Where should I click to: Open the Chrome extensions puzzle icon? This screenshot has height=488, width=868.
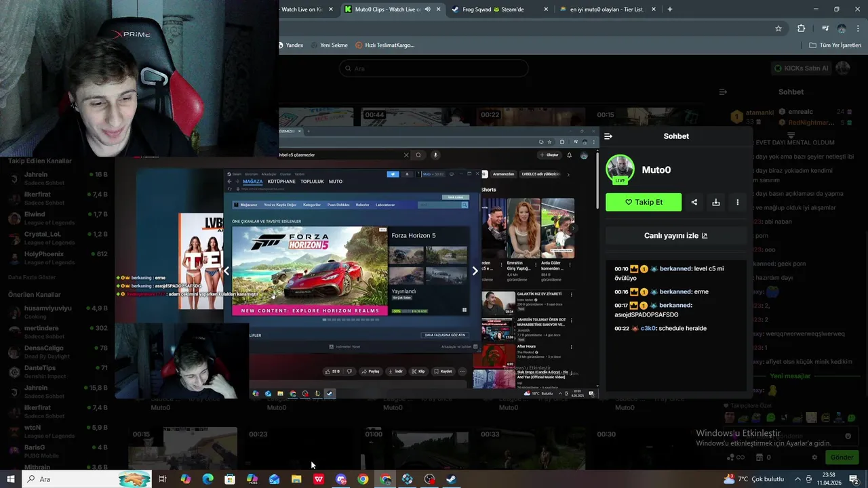pos(802,28)
